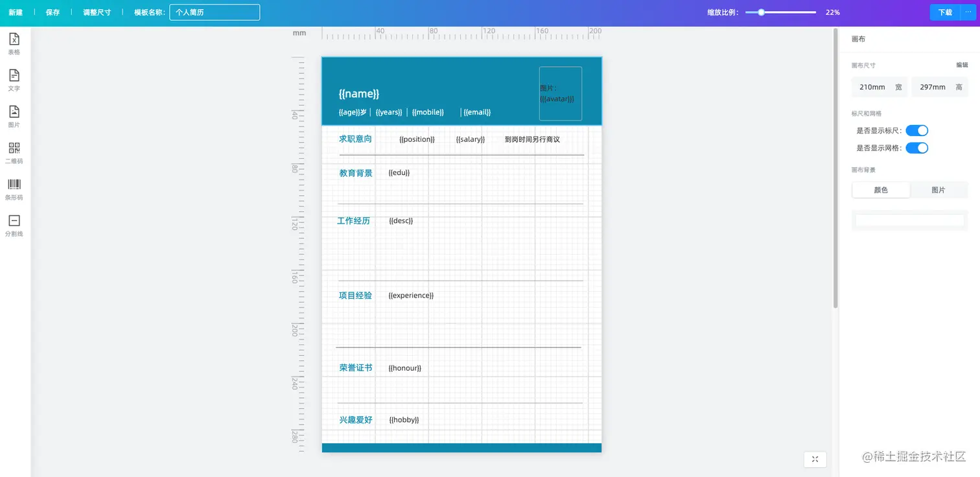Select the 教育背景 heading
980x477 pixels.
[356, 173]
